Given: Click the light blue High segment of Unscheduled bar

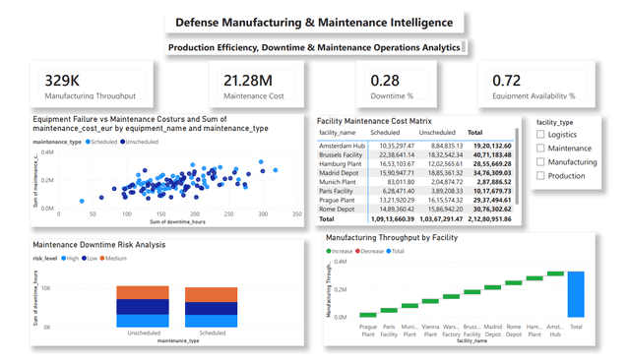Looking at the screenshot, I should (x=143, y=321).
